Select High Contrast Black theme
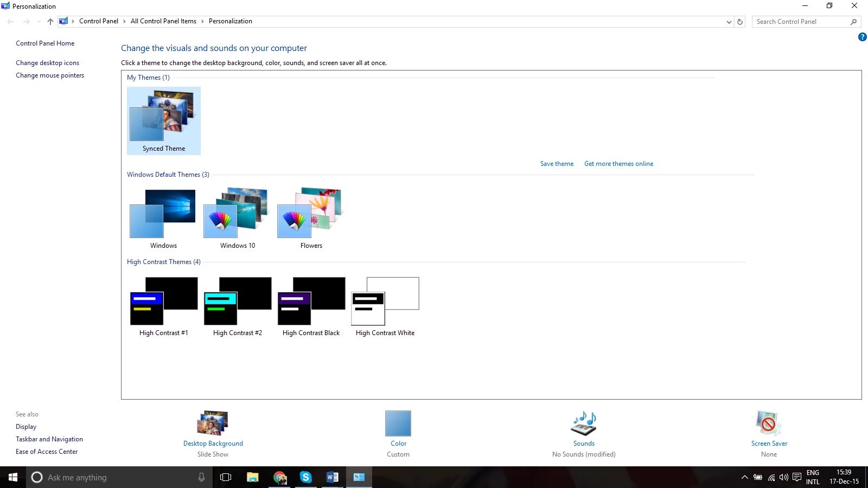This screenshot has width=868, height=488. point(311,307)
